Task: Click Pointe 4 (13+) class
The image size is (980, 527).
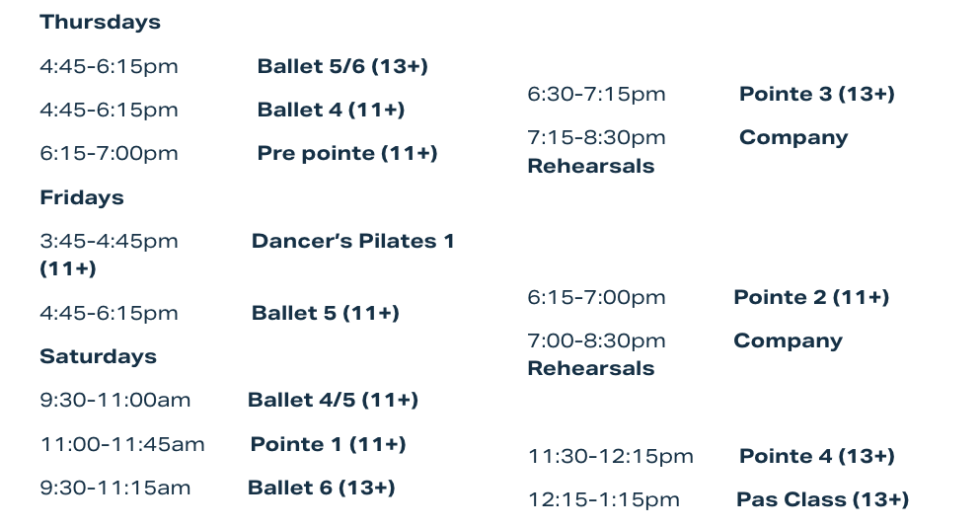Action: (x=817, y=456)
